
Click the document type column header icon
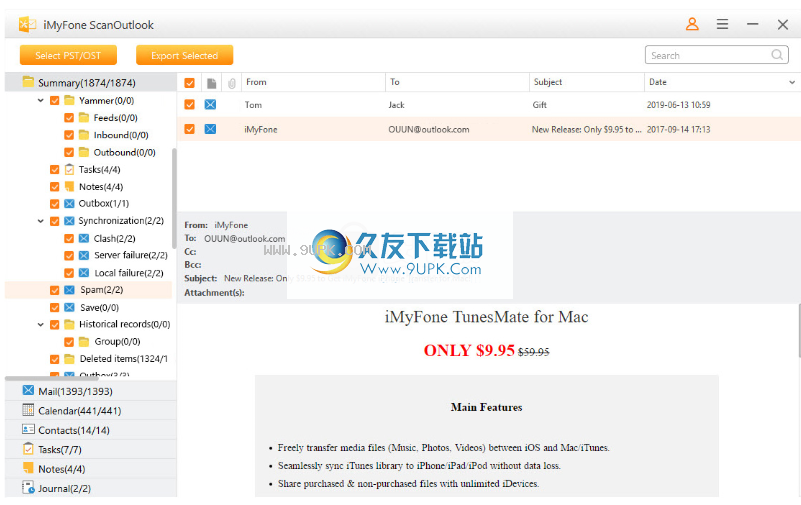[211, 83]
